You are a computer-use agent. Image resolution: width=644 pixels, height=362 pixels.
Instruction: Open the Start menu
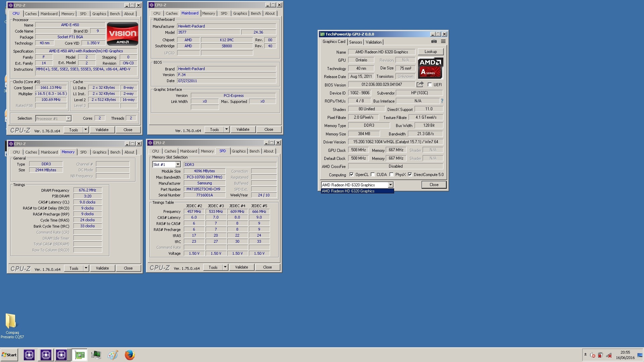pyautogui.click(x=9, y=355)
